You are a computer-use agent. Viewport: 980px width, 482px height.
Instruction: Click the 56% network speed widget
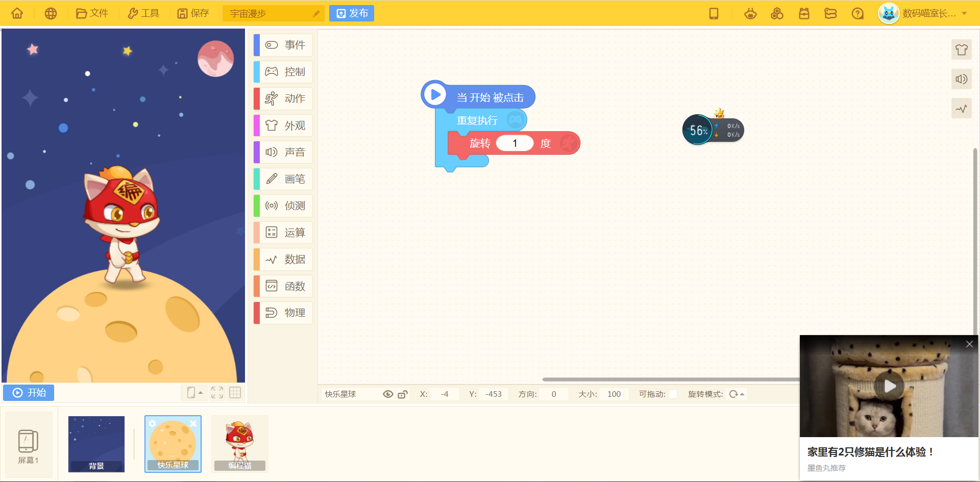tap(713, 131)
